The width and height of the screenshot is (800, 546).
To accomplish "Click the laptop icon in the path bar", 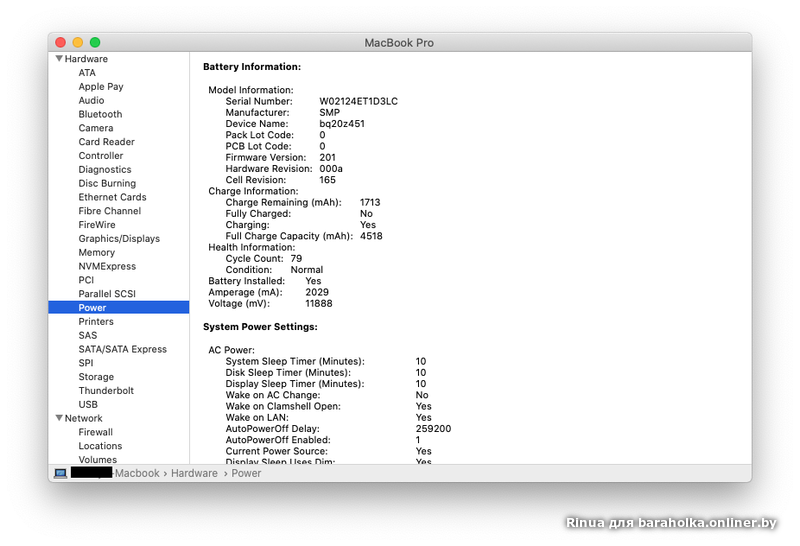I will (60, 473).
